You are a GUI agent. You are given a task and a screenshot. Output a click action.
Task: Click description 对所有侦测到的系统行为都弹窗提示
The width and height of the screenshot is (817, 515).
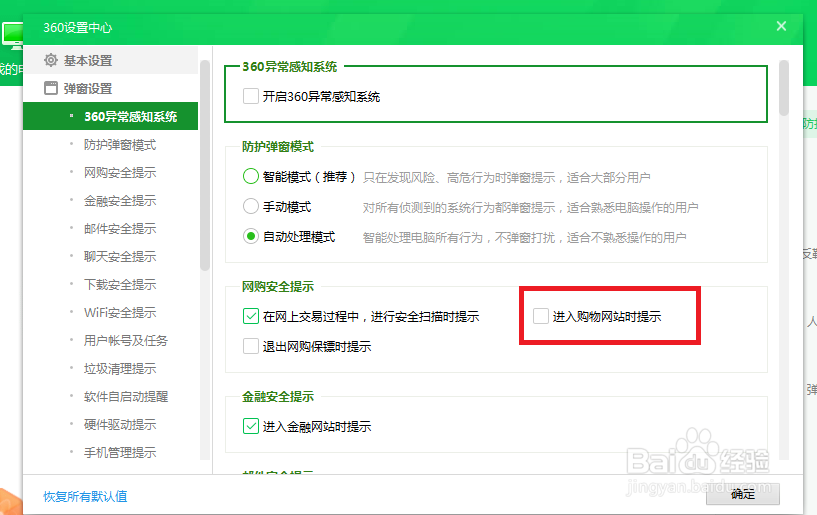click(459, 207)
